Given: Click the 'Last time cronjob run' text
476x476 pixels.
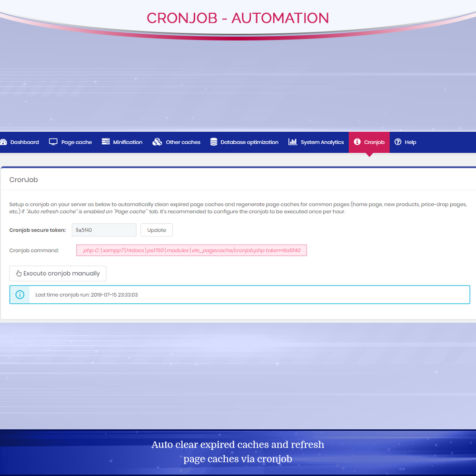Looking at the screenshot, I should coord(87,295).
